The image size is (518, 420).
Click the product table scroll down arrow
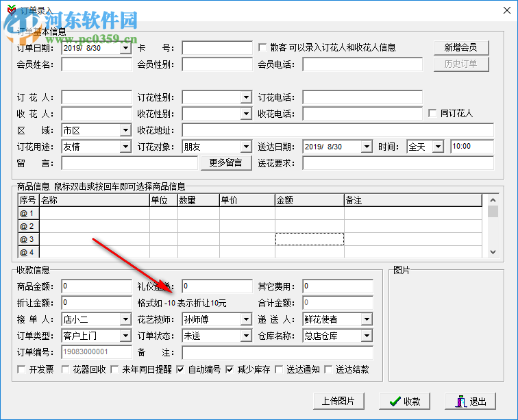point(493,252)
